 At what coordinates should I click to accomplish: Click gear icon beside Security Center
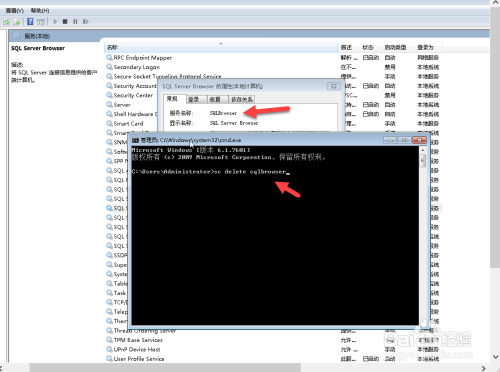[109, 95]
